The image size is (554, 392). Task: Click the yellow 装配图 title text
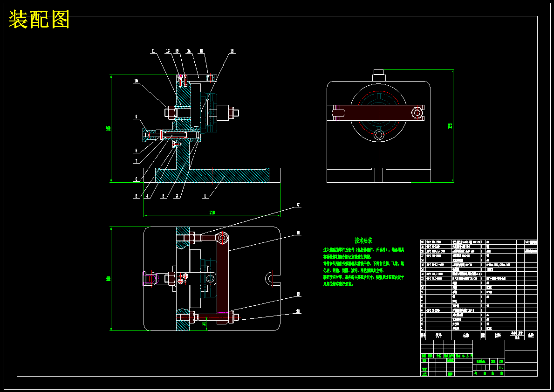pos(39,20)
